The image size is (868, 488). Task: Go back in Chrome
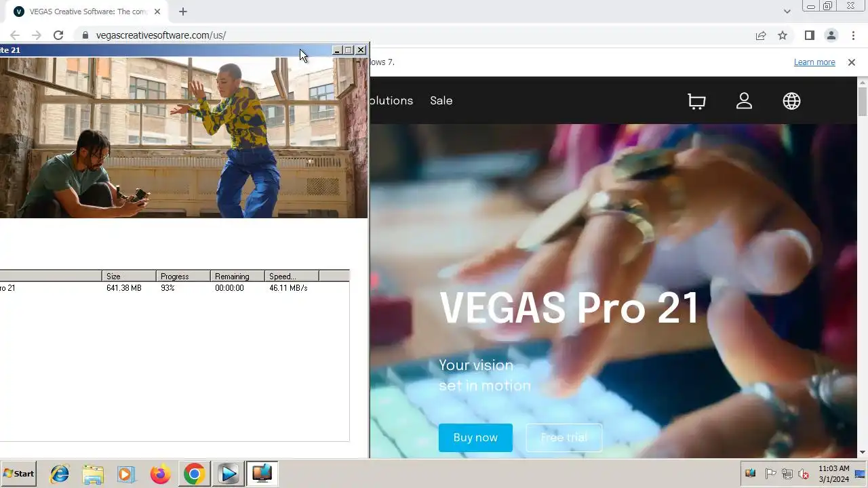click(15, 35)
